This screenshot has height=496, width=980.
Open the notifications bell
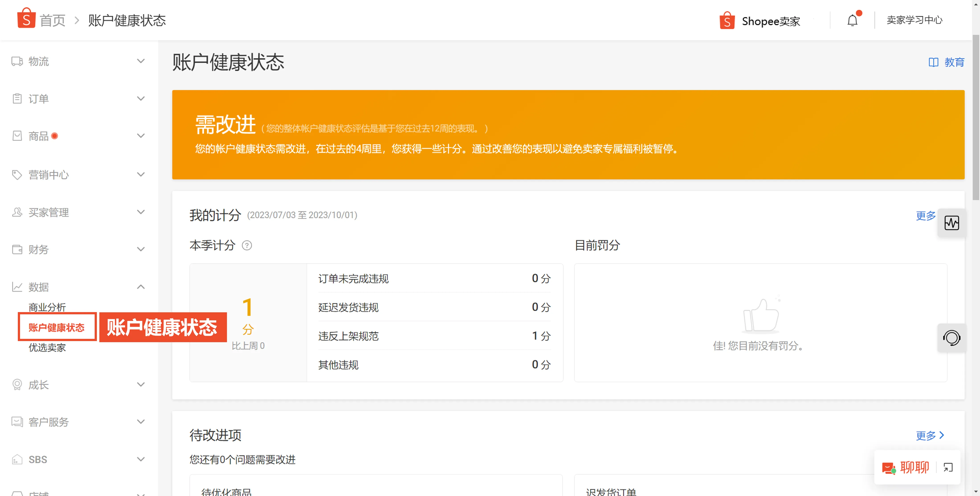click(x=852, y=20)
